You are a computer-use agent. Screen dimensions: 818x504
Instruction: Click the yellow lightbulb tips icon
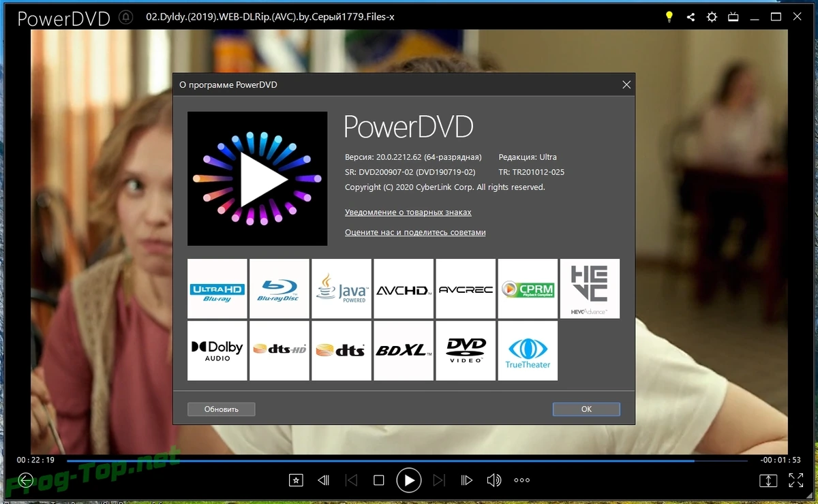tap(669, 16)
